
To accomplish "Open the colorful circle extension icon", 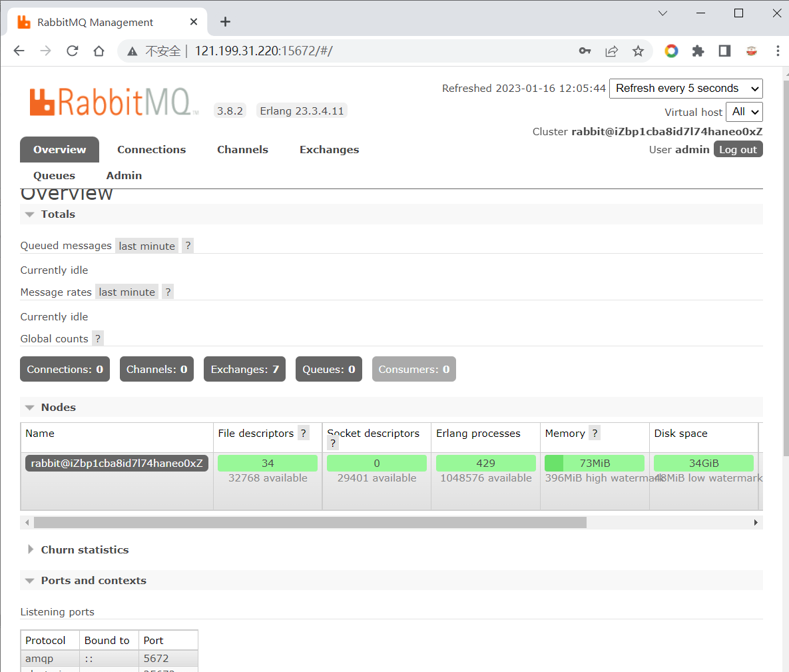I will 671,51.
